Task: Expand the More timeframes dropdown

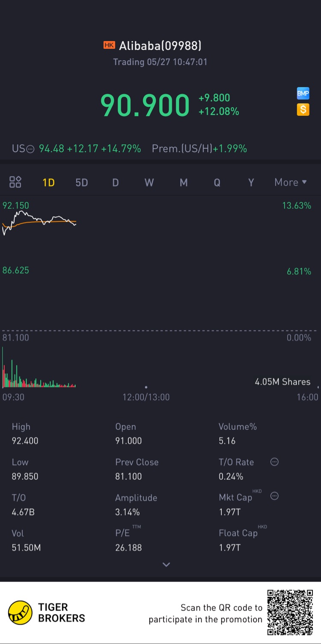Action: click(x=291, y=182)
